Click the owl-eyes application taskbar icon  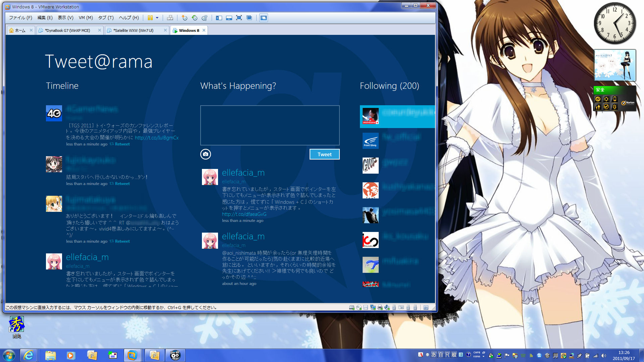(x=175, y=355)
